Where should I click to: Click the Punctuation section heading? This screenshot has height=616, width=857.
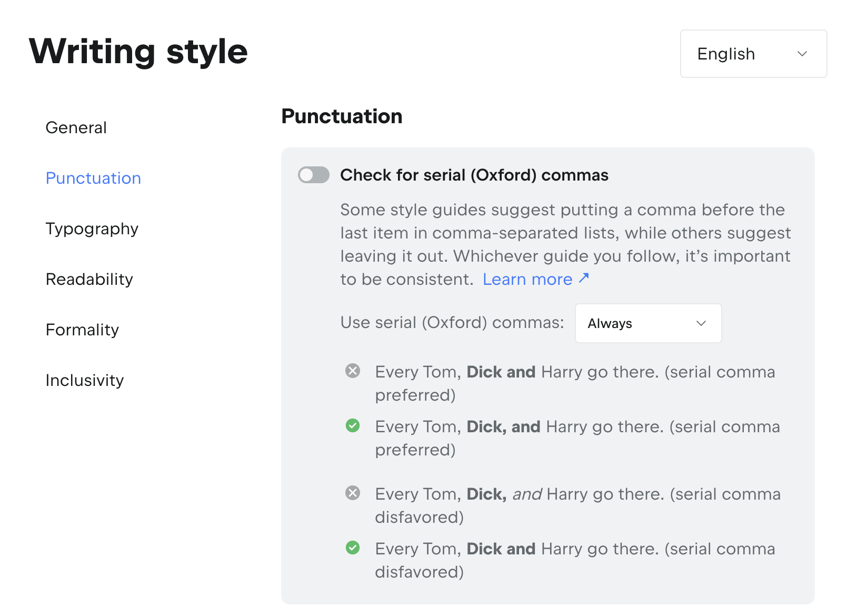coord(342,116)
